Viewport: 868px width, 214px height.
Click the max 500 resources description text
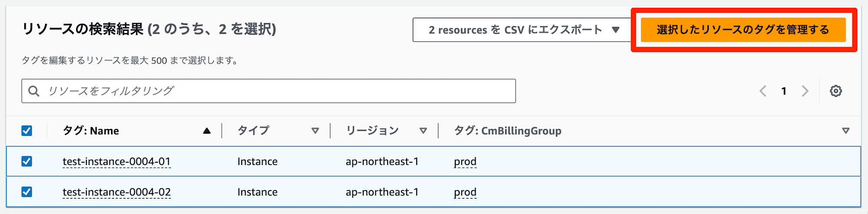click(130, 60)
